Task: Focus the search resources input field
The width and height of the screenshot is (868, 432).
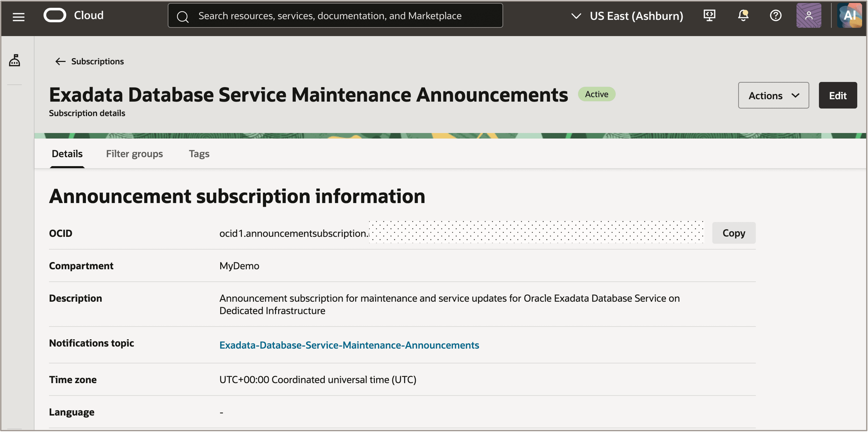Action: (x=335, y=15)
